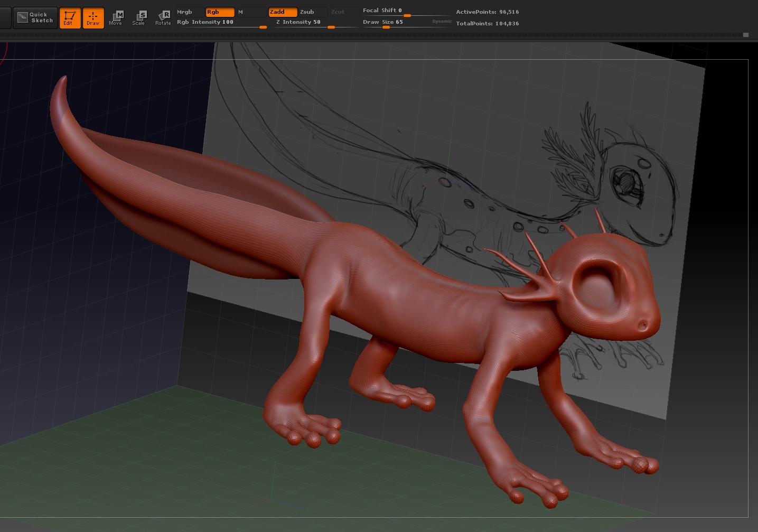This screenshot has height=532, width=758.
Task: Select the Draw mode button
Action: [93, 18]
